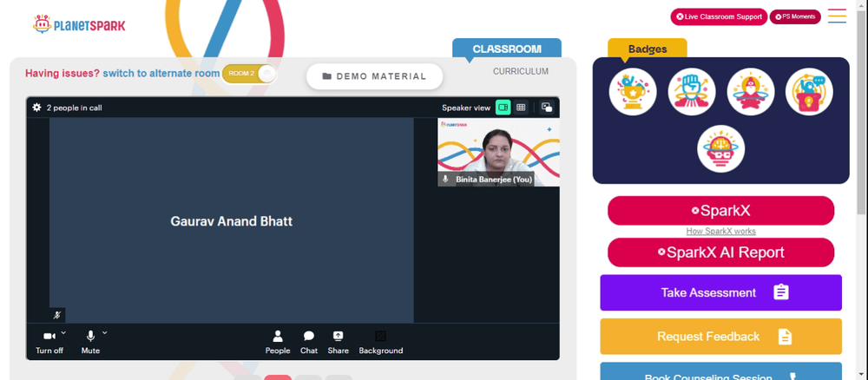The width and height of the screenshot is (868, 380).
Task: Open SparkX AI Report
Action: [720, 252]
